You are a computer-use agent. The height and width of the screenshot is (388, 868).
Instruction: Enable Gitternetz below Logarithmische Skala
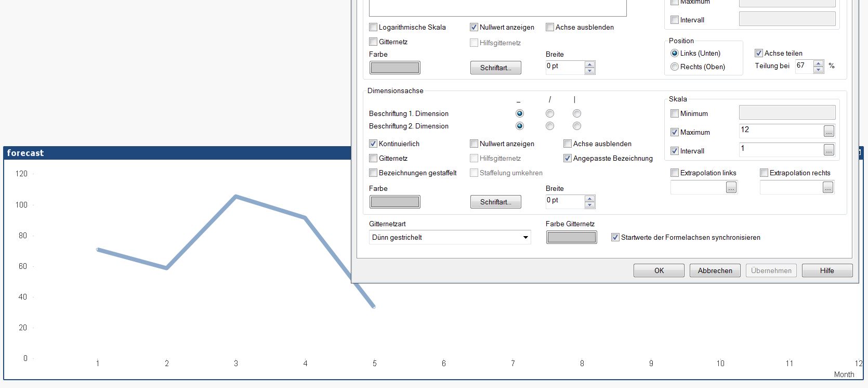click(373, 42)
